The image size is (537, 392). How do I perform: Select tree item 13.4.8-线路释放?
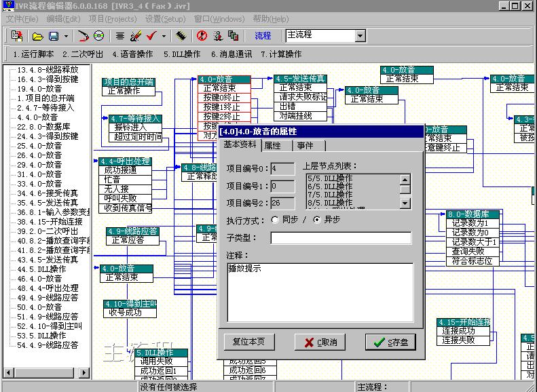coord(48,70)
